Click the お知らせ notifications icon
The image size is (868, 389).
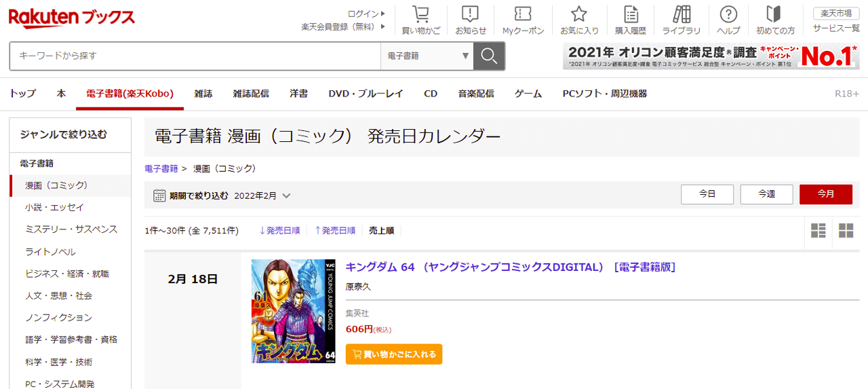click(470, 15)
